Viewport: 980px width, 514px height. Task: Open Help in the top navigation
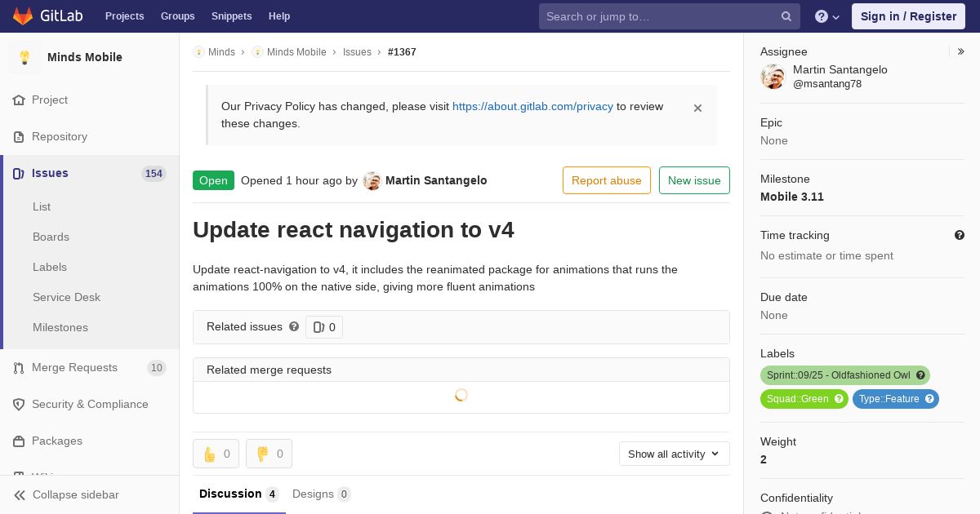point(279,16)
